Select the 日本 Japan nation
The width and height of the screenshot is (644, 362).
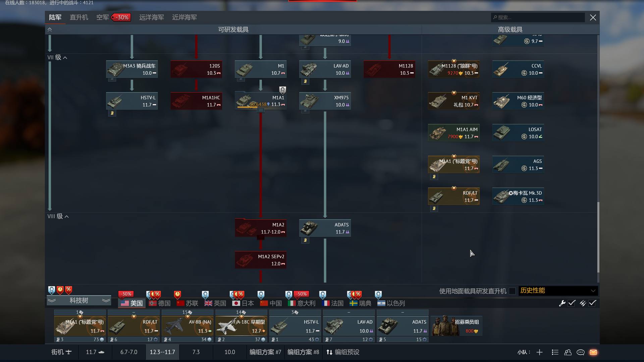pos(243,303)
